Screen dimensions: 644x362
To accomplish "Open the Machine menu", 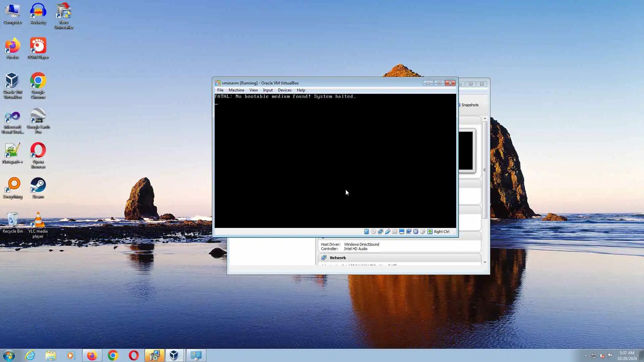I will click(x=236, y=90).
